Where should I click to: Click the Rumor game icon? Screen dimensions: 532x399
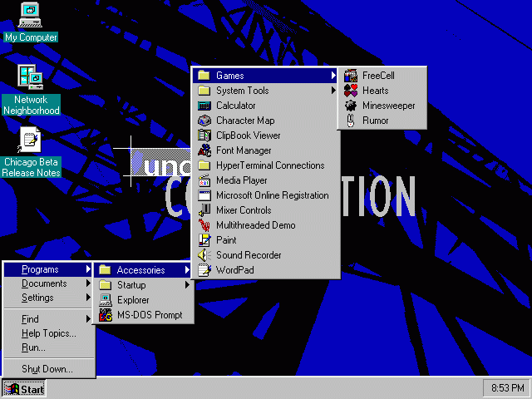pyautogui.click(x=351, y=121)
